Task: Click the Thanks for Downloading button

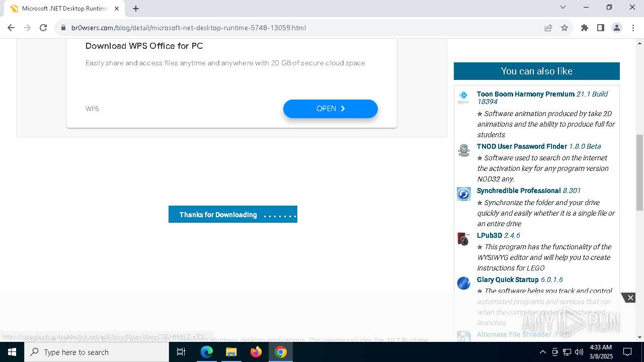Action: click(233, 214)
